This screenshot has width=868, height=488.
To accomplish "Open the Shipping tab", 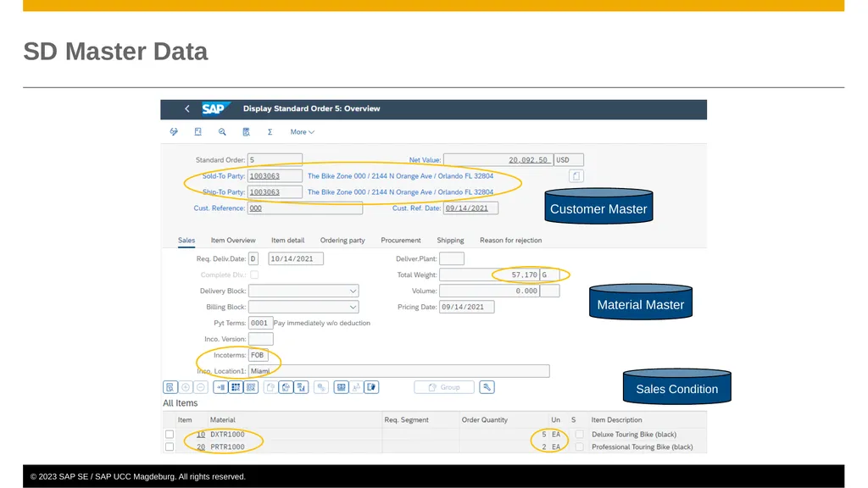I will (451, 240).
